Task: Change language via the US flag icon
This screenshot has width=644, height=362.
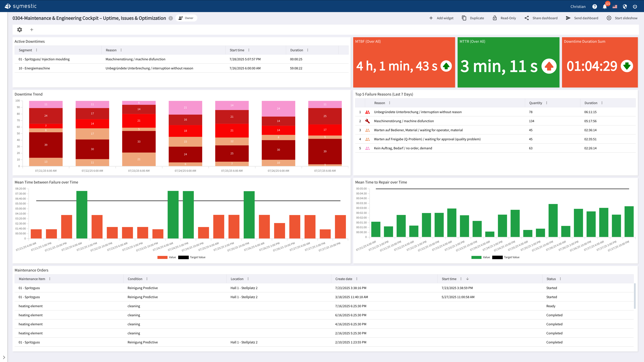Action: tap(615, 7)
